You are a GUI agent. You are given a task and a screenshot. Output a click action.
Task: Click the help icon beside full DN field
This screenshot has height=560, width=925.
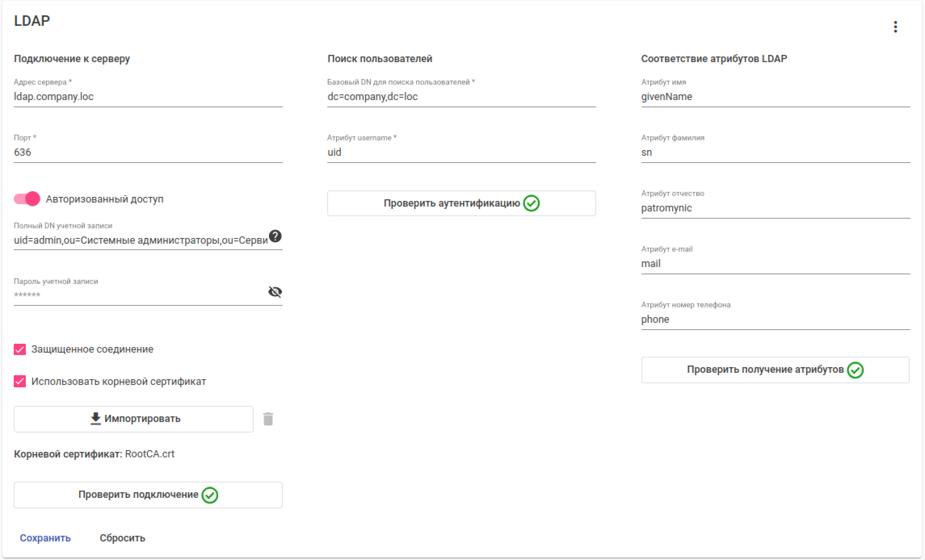click(275, 236)
